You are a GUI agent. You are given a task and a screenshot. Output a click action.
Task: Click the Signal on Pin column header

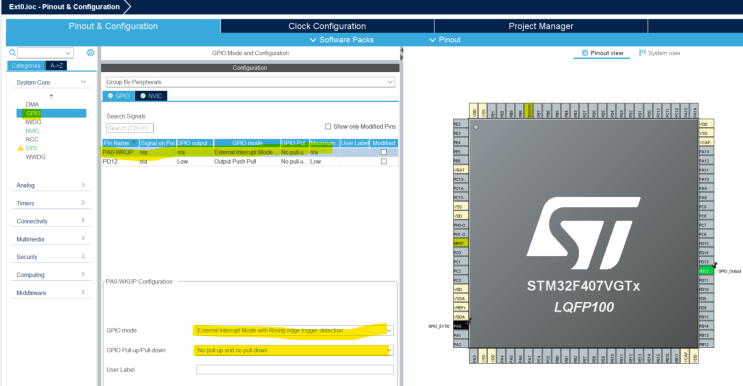(x=157, y=143)
